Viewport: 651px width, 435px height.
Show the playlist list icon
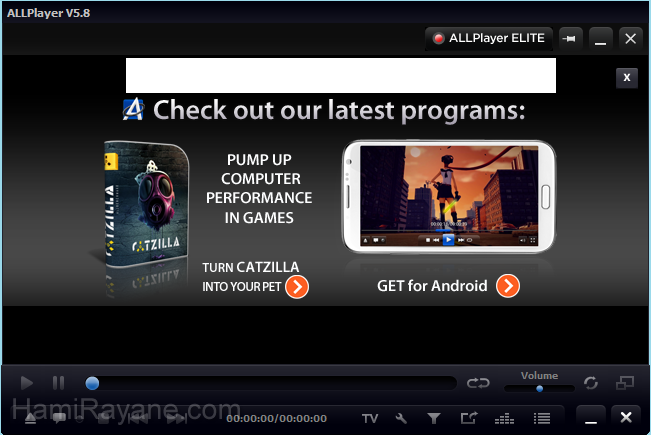542,418
